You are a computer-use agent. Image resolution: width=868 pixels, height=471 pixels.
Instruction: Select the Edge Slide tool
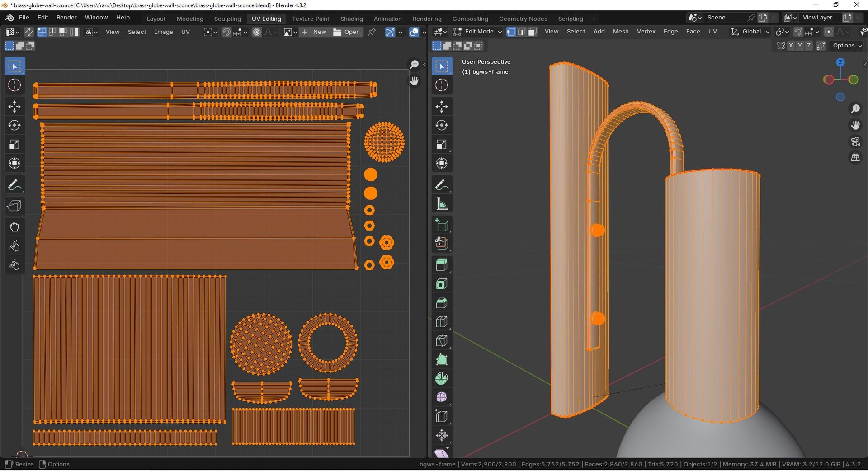coord(442,416)
